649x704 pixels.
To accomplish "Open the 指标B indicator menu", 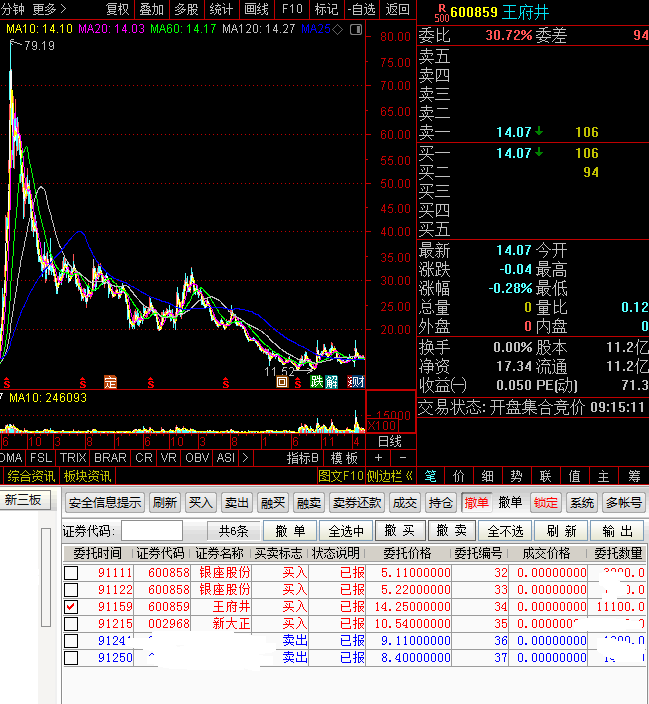I will point(302,458).
